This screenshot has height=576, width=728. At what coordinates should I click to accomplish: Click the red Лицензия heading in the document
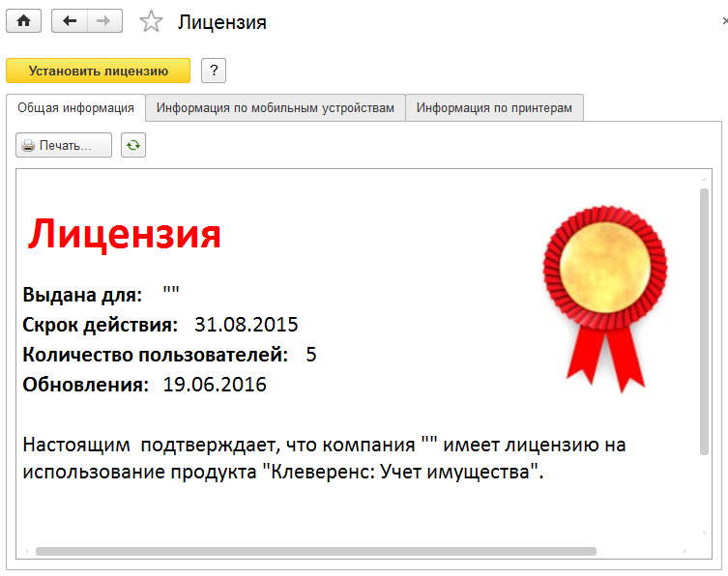click(x=125, y=235)
